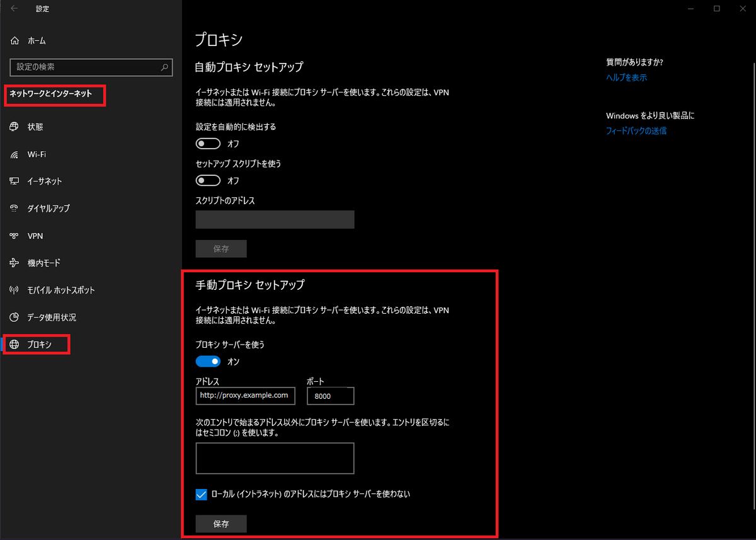This screenshot has width=756, height=540.
Task: Click the airplane mode (機内モード) icon
Action: pyautogui.click(x=14, y=263)
